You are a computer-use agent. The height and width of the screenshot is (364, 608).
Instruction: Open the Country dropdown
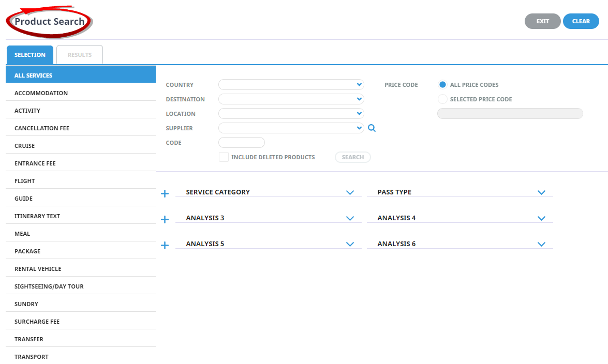pos(291,85)
